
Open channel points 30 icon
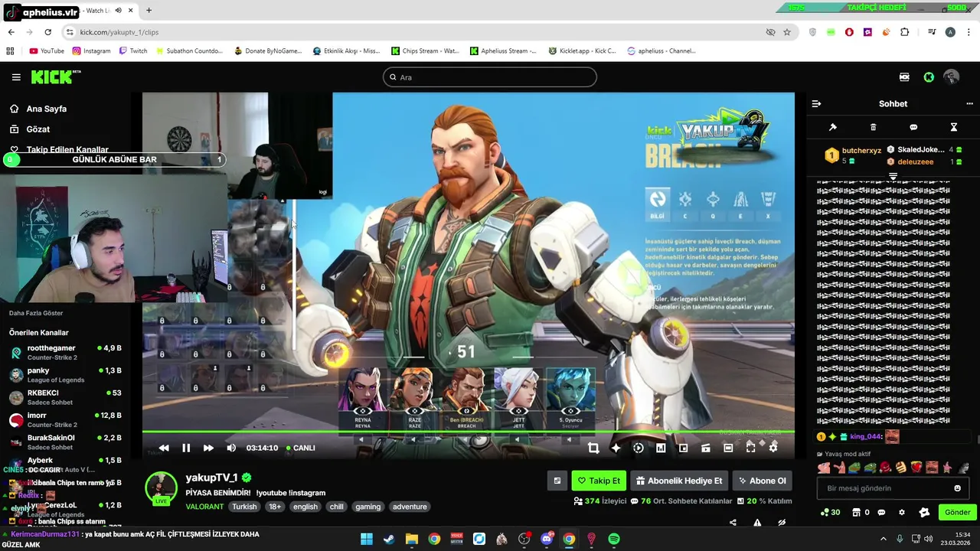pyautogui.click(x=830, y=513)
